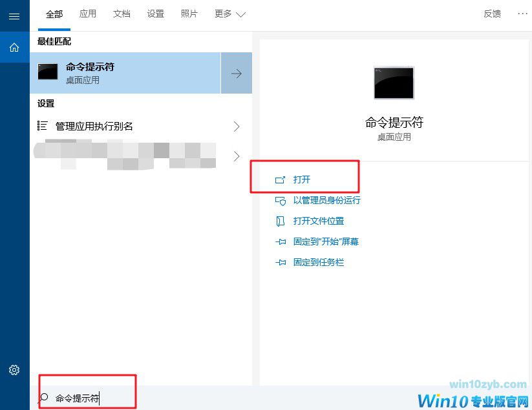Click the three-dots more options icon

(x=522, y=14)
